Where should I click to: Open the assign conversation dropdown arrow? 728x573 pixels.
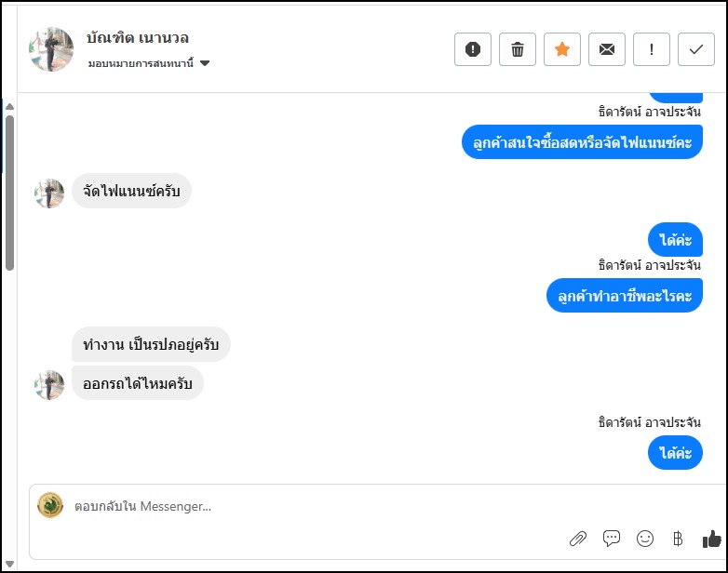tap(205, 64)
